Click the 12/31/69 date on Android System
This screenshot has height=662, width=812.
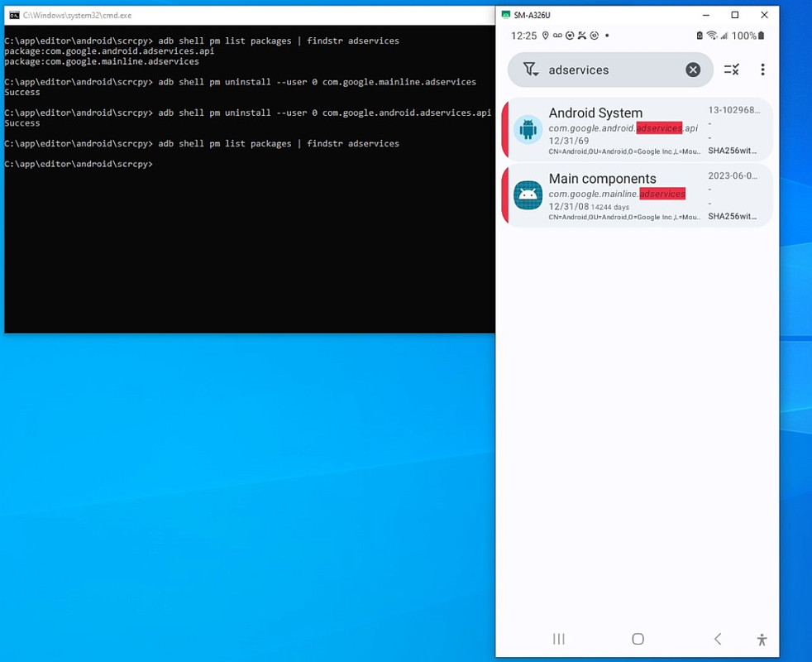569,141
